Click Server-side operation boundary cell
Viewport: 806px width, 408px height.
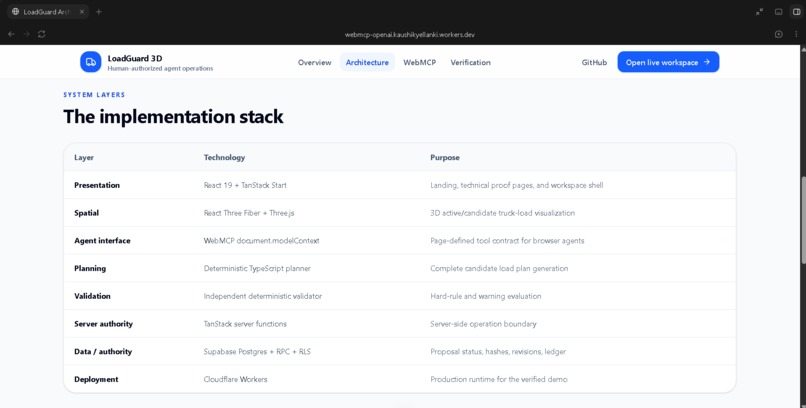click(483, 324)
